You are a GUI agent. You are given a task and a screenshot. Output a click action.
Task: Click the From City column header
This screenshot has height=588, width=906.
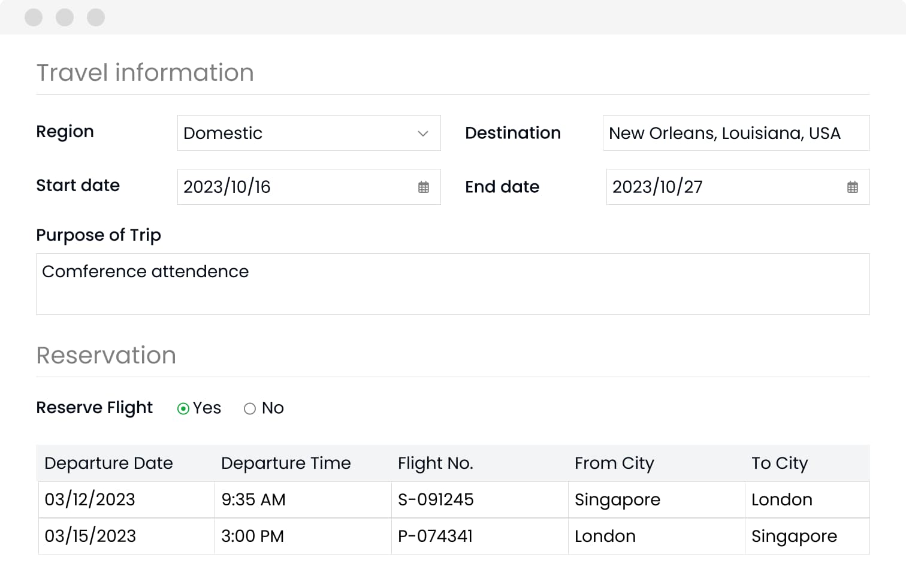click(614, 463)
